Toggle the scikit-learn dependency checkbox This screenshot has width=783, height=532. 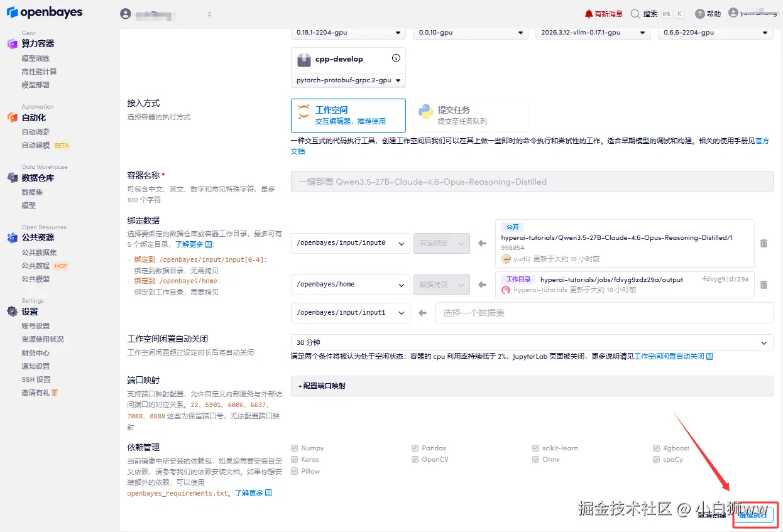tap(536, 448)
